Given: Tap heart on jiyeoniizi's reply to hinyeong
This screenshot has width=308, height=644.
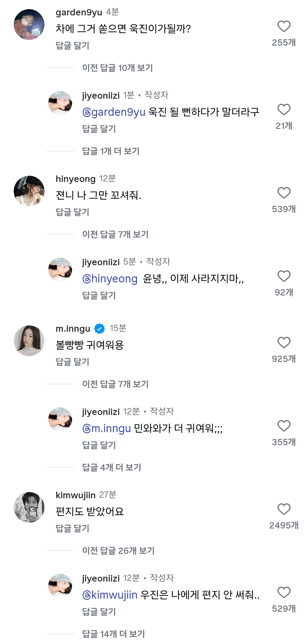Looking at the screenshot, I should tap(284, 276).
